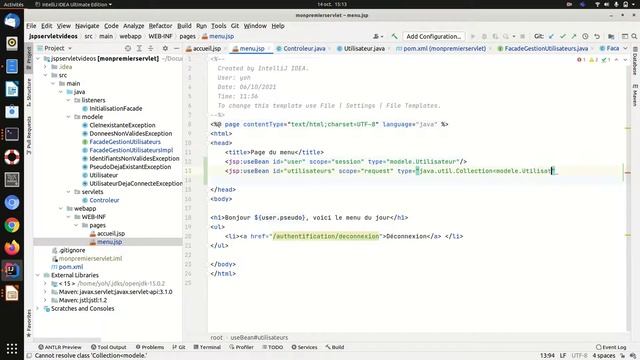Image resolution: width=640 pixels, height=360 pixels.
Task: Hide the Project panel with minus icon
Action: [x=176, y=48]
